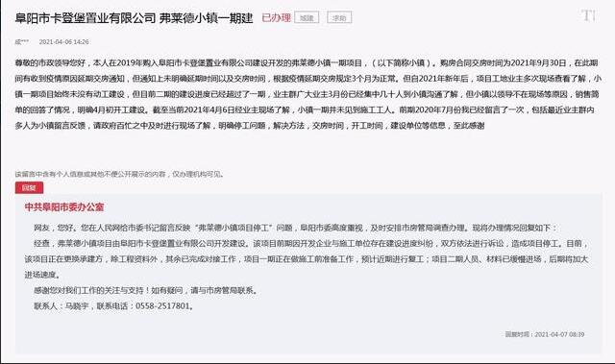Screen dimensions: 615x364
Task: Click the red 已办理 status label
Action: 276,17
